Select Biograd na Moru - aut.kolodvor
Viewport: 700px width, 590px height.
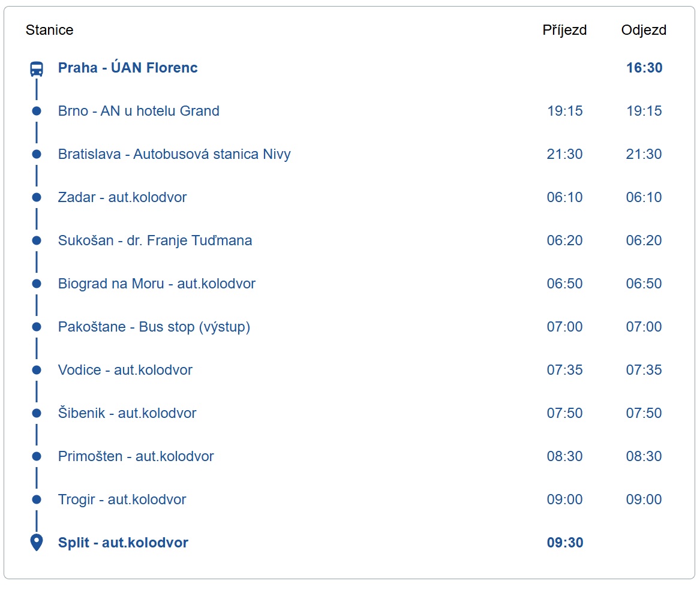pos(157,284)
